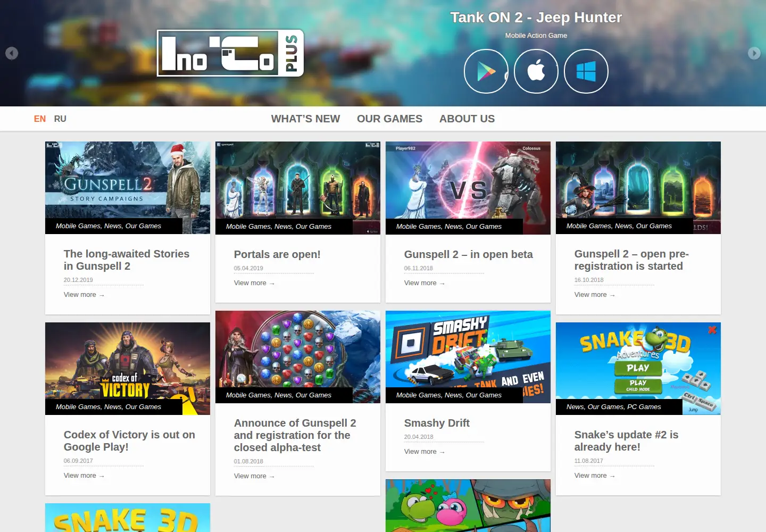Open Codex of Victory Google Play article
Screen dimensions: 766x532
pyautogui.click(x=129, y=440)
